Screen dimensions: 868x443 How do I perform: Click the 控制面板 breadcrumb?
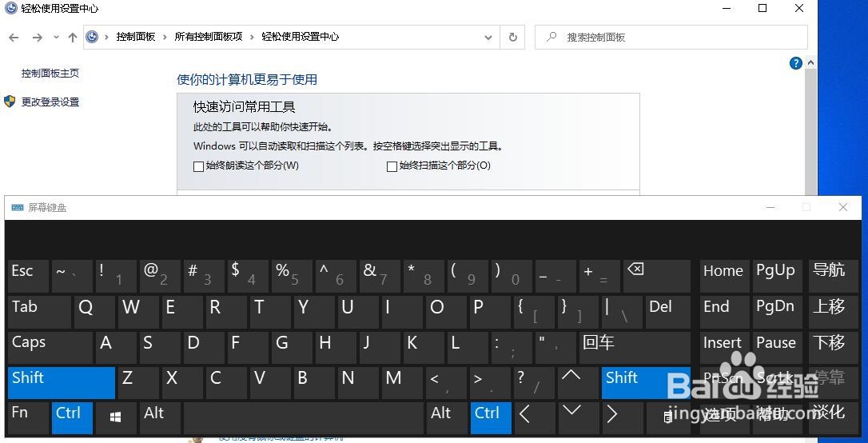(x=136, y=37)
